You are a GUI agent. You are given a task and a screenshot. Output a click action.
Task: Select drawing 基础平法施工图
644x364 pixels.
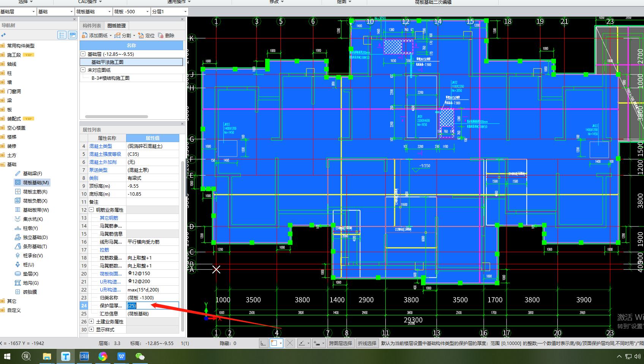click(131, 62)
